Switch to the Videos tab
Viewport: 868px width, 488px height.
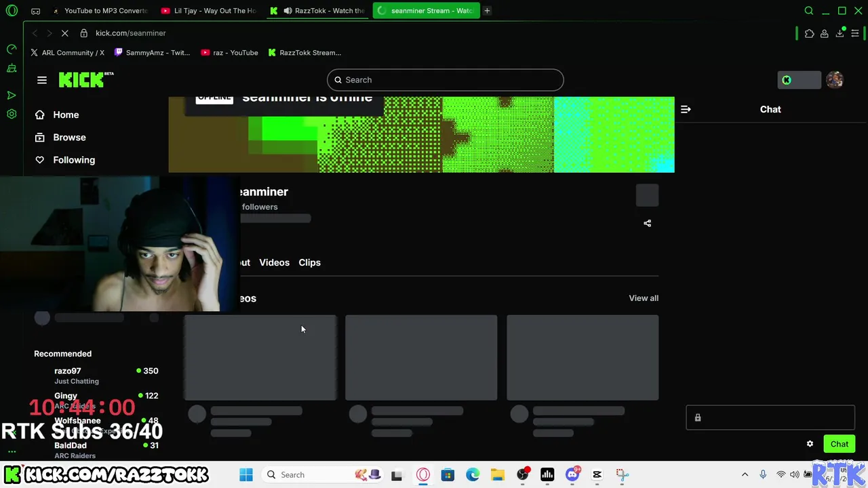(274, 262)
